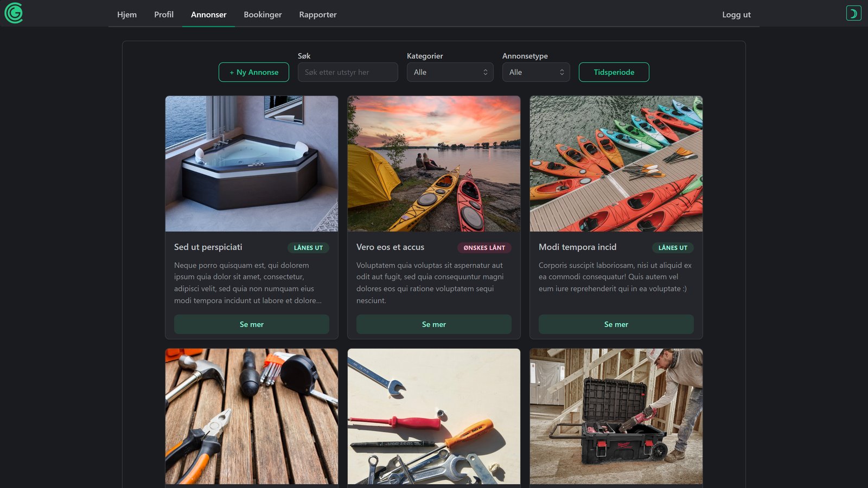Click the green G logo icon
The height and width of the screenshot is (488, 868).
coord(14,13)
